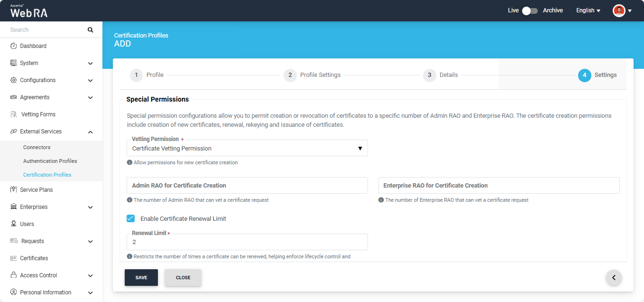Click info icon for Admin RAO hint
The width and height of the screenshot is (644, 302).
(129, 200)
